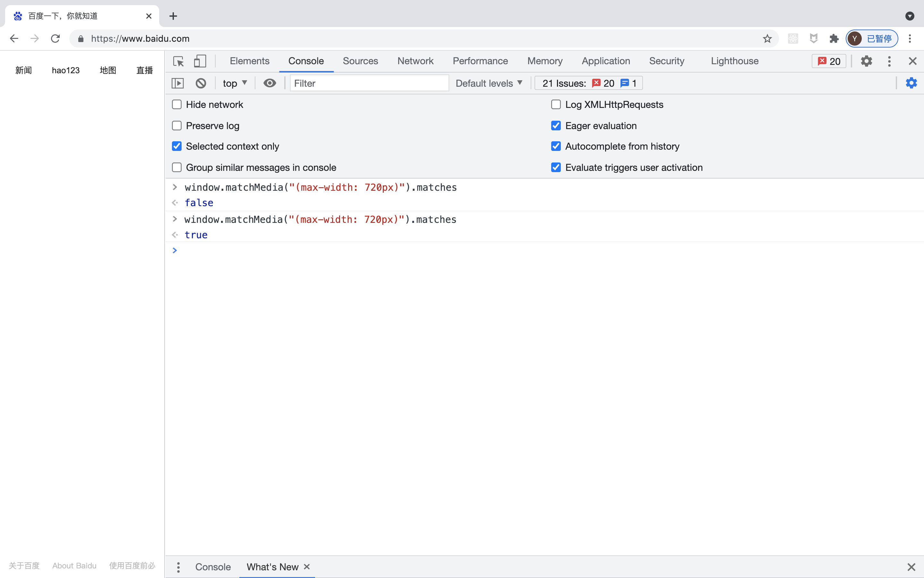924x578 pixels.
Task: Switch to the Sources tab
Action: (x=360, y=61)
